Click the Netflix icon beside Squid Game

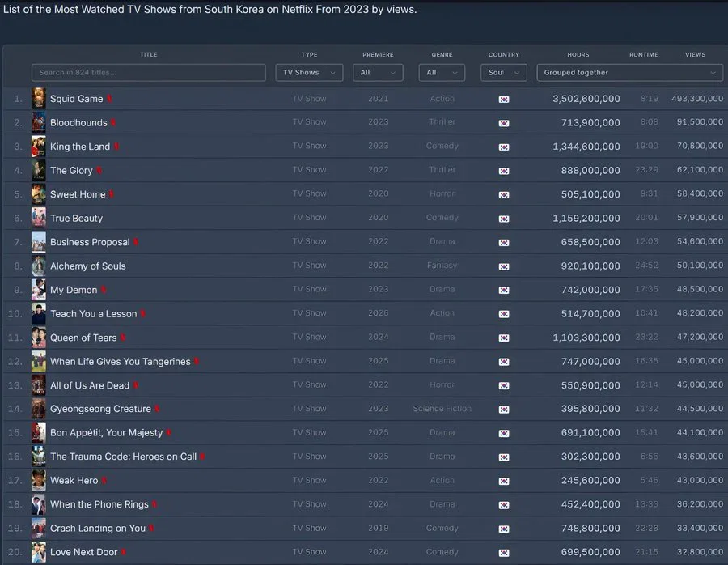(x=109, y=99)
